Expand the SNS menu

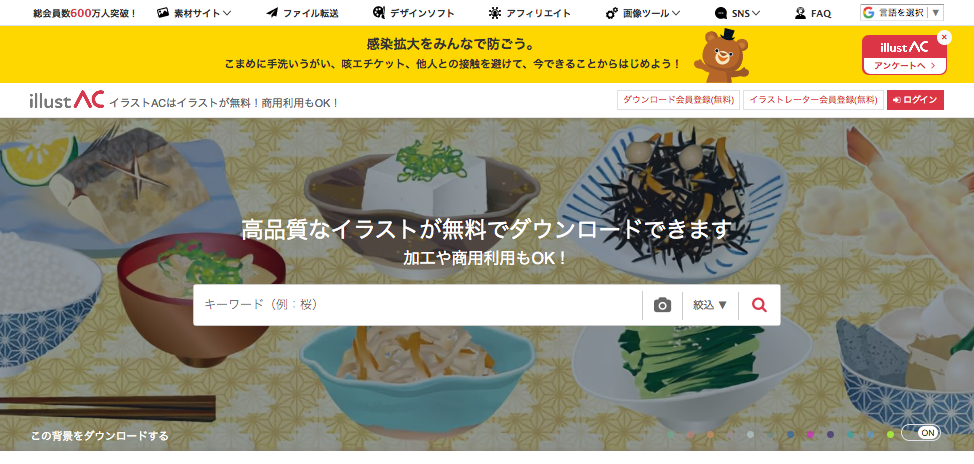[x=737, y=13]
